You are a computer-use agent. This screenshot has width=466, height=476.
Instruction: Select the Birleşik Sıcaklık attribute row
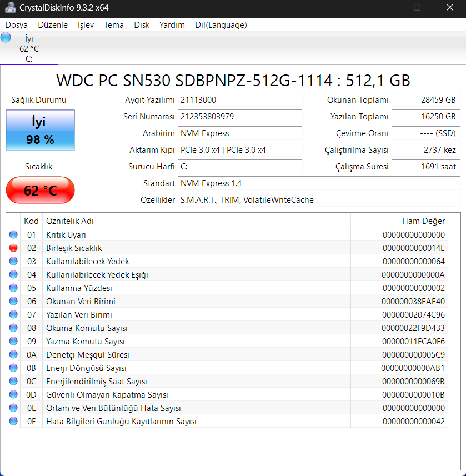(x=227, y=248)
